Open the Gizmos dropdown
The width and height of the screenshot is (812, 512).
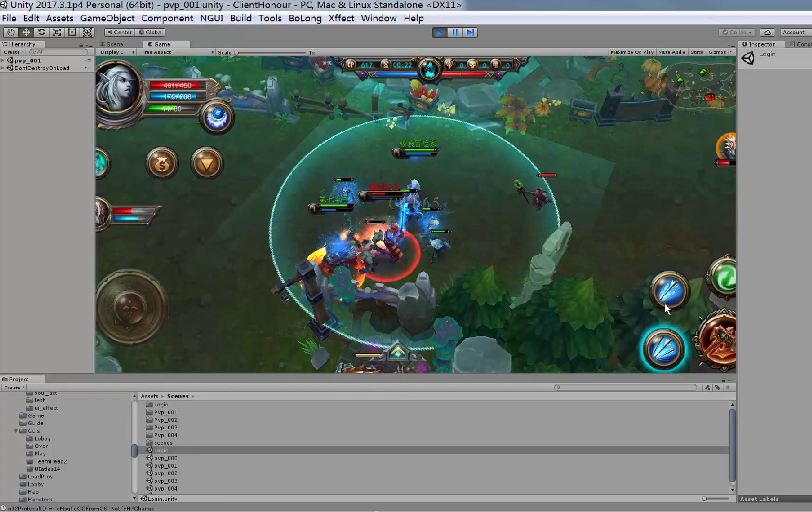coord(720,52)
